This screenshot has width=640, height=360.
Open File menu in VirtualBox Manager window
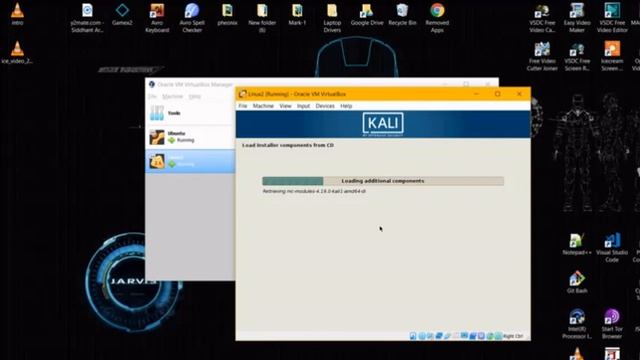tap(152, 96)
